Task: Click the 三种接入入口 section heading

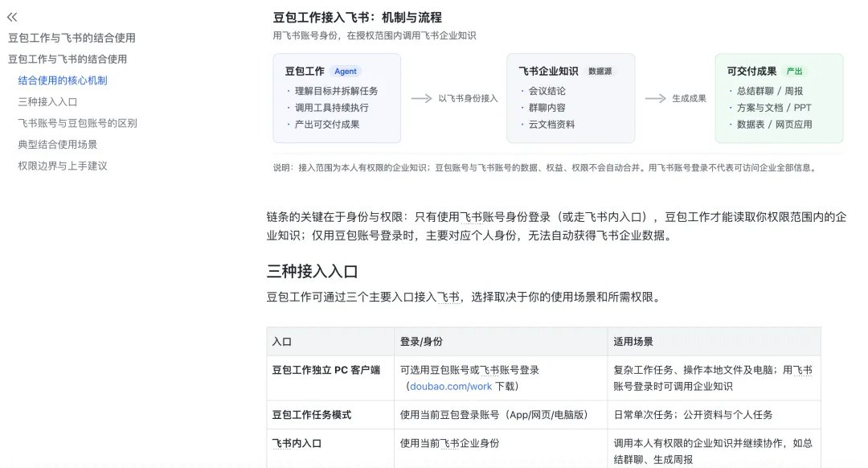Action: point(312,271)
